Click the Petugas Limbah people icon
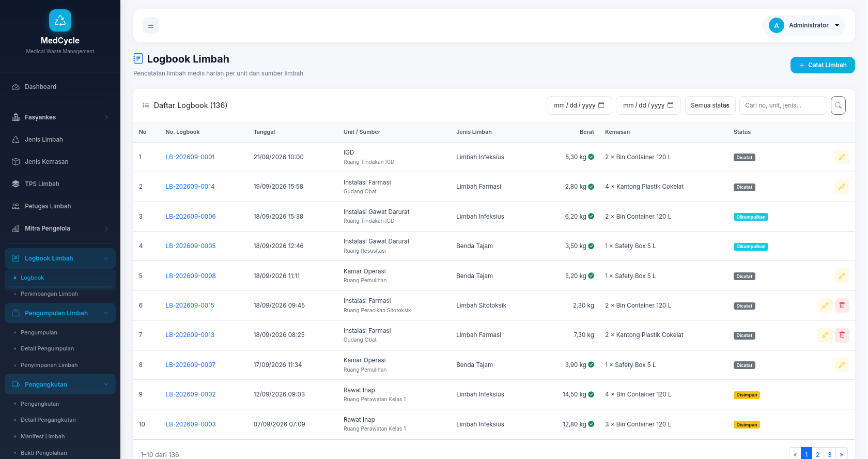This screenshot has width=868, height=459. click(x=16, y=206)
